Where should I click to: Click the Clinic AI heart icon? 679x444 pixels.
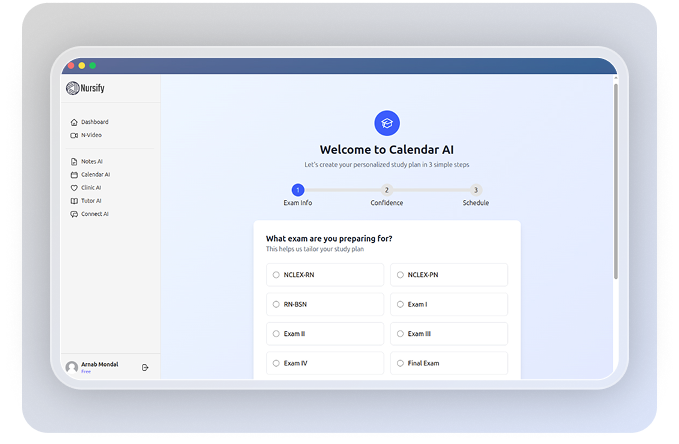(74, 187)
